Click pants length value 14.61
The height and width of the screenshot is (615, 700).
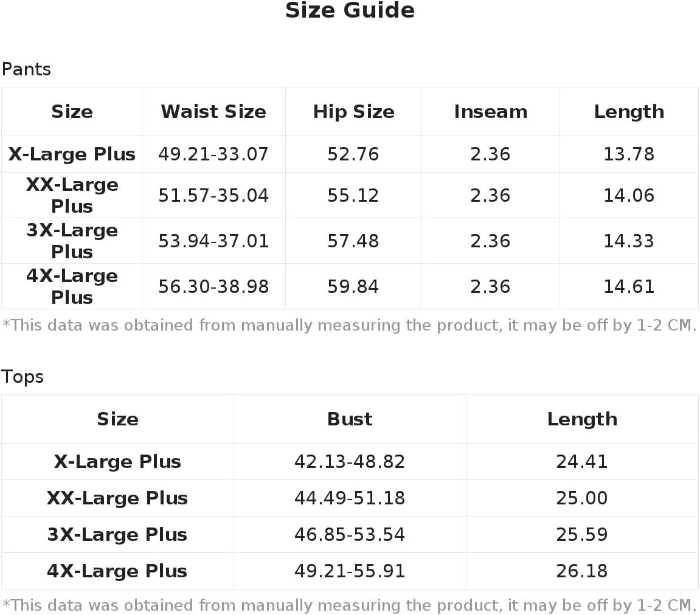coord(629,286)
